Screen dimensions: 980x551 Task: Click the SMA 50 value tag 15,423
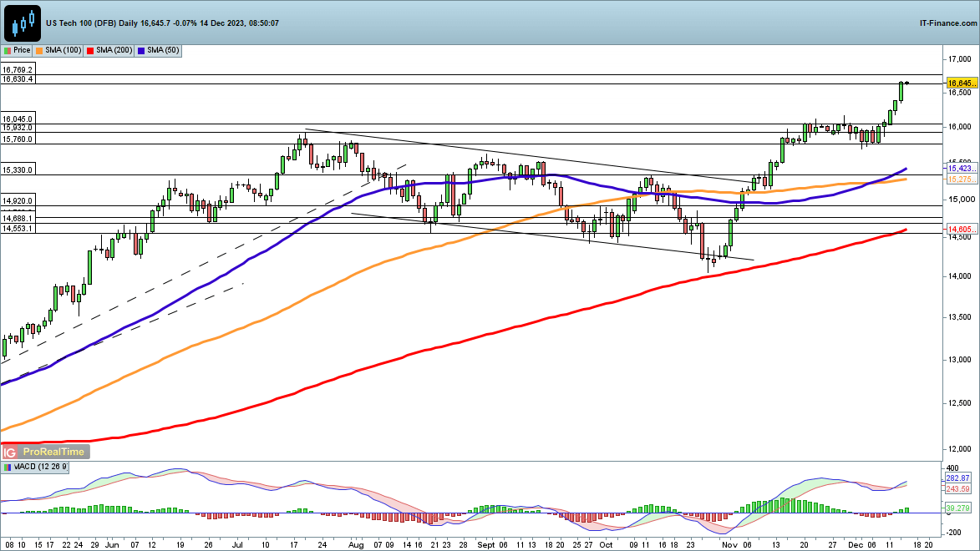point(962,169)
